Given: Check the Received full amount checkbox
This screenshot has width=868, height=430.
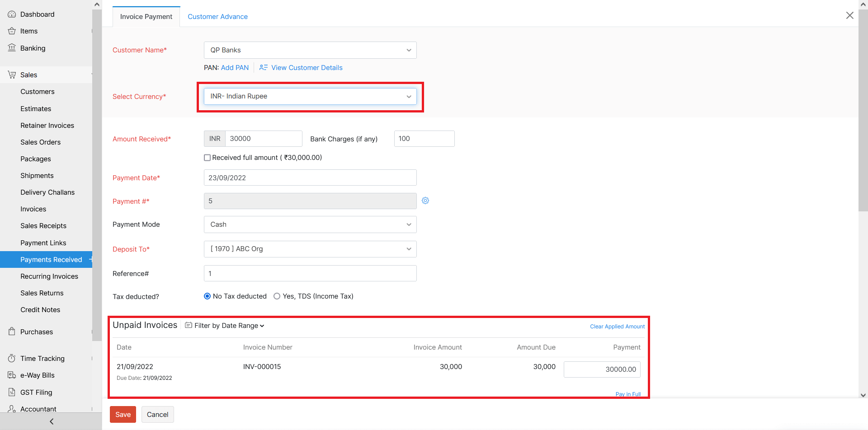Looking at the screenshot, I should tap(207, 157).
